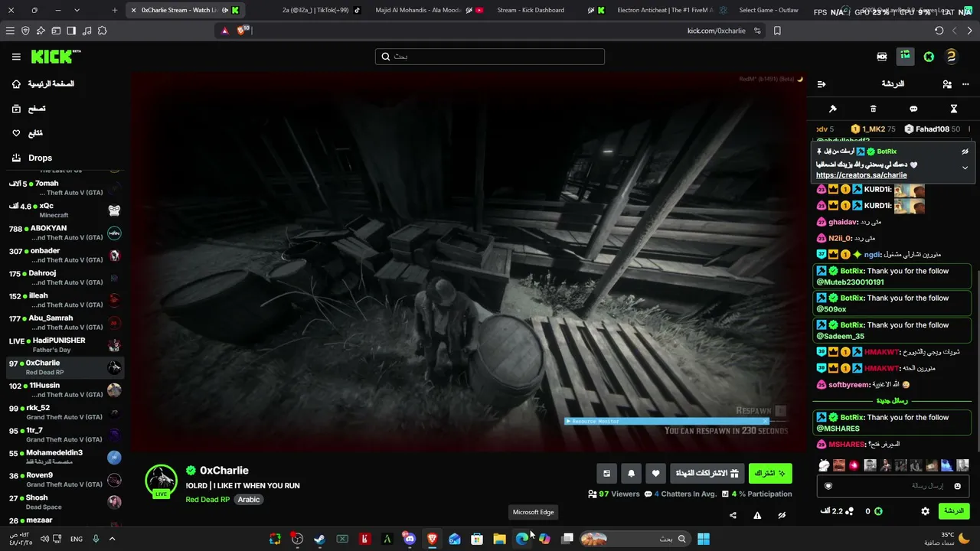Switch to the Majid Al Mohandis tab

pyautogui.click(x=429, y=10)
